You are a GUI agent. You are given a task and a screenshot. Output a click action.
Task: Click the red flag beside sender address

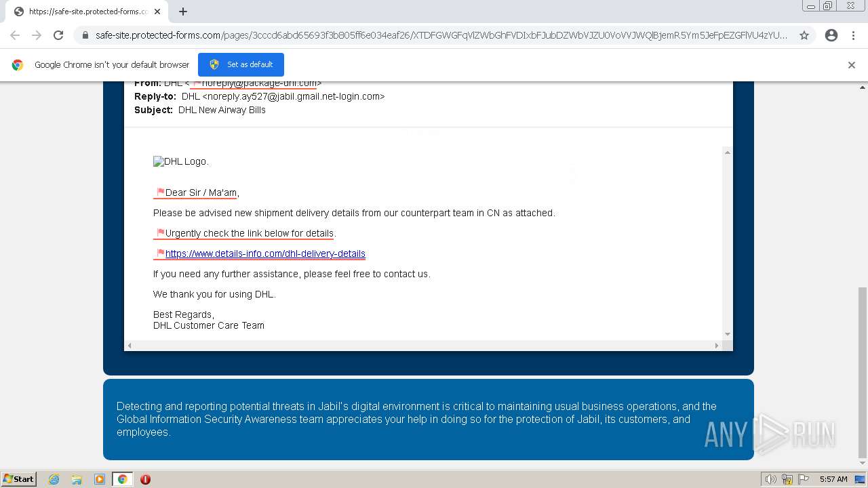[197, 83]
